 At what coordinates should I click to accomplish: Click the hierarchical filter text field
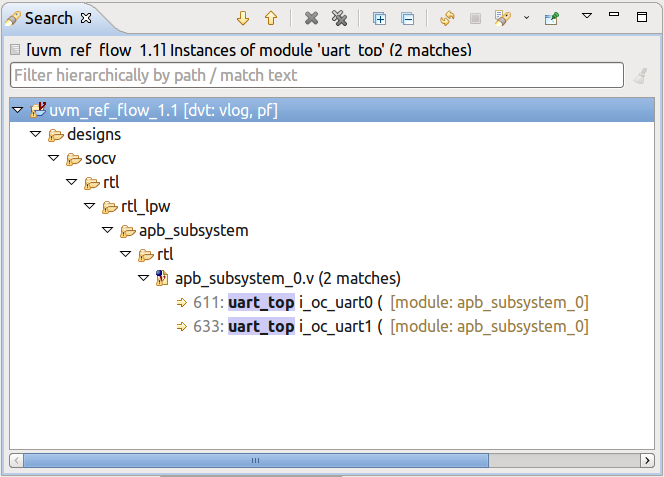point(317,75)
